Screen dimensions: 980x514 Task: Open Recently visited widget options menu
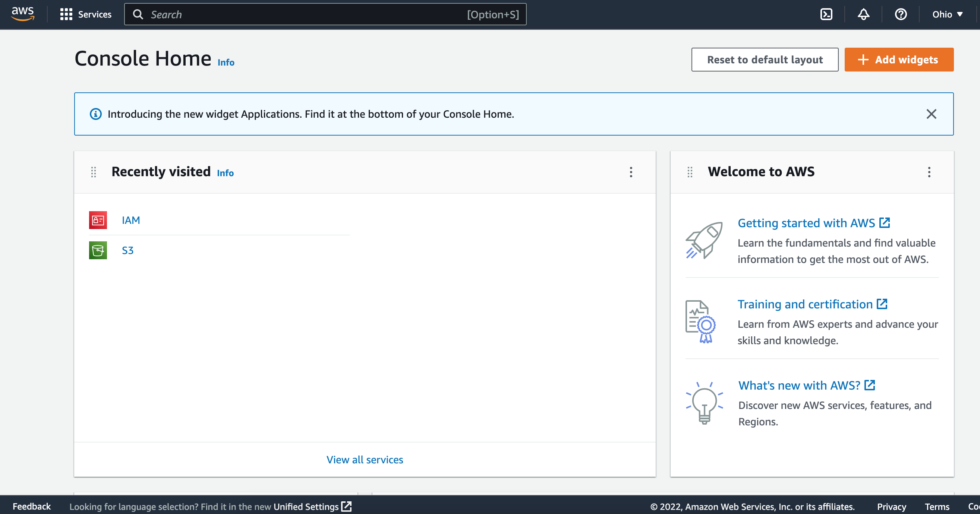631,172
